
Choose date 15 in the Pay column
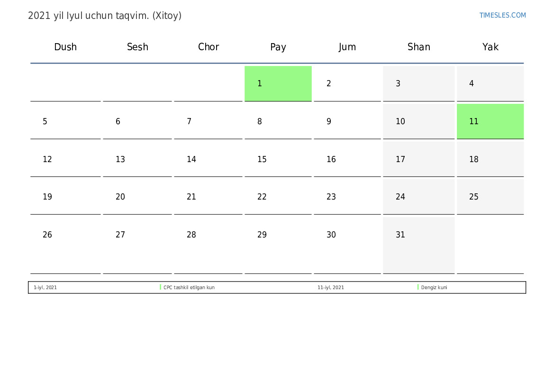278,159
